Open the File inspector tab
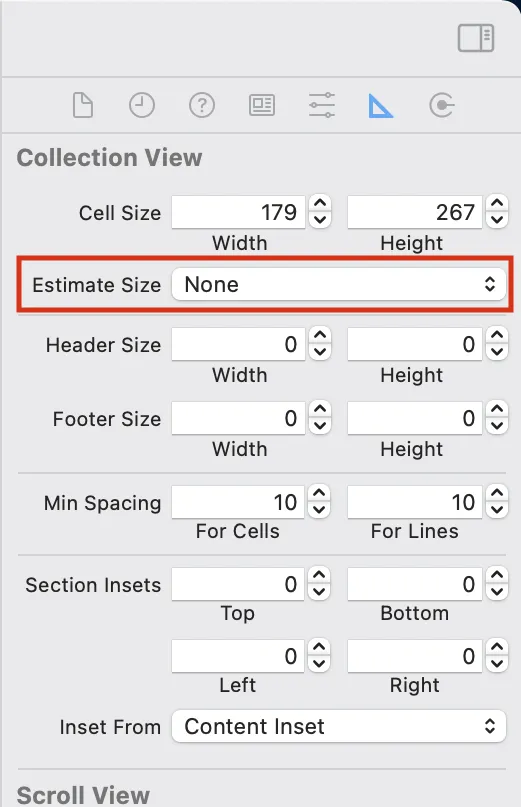Viewport: 521px width, 807px height. pos(83,106)
